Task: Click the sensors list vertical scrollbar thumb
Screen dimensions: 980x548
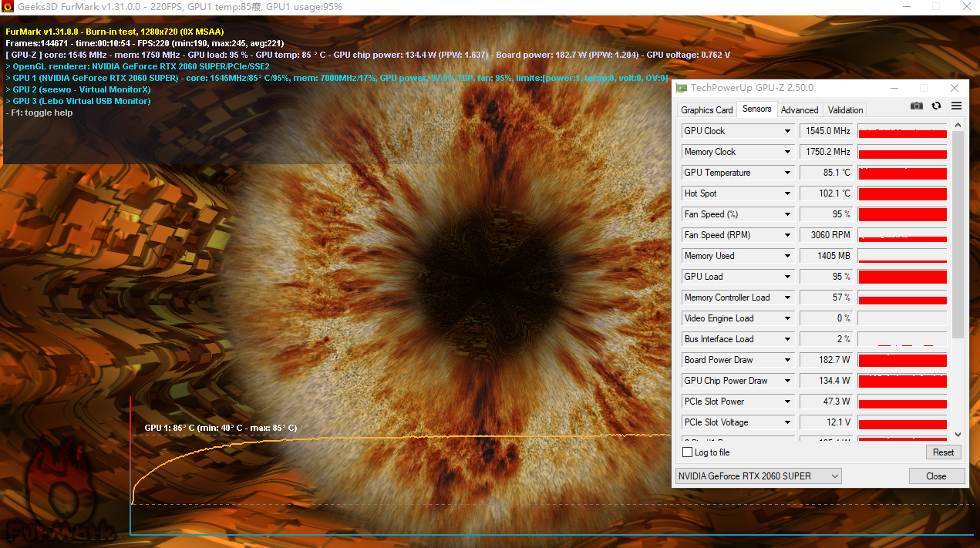Action: 958,231
